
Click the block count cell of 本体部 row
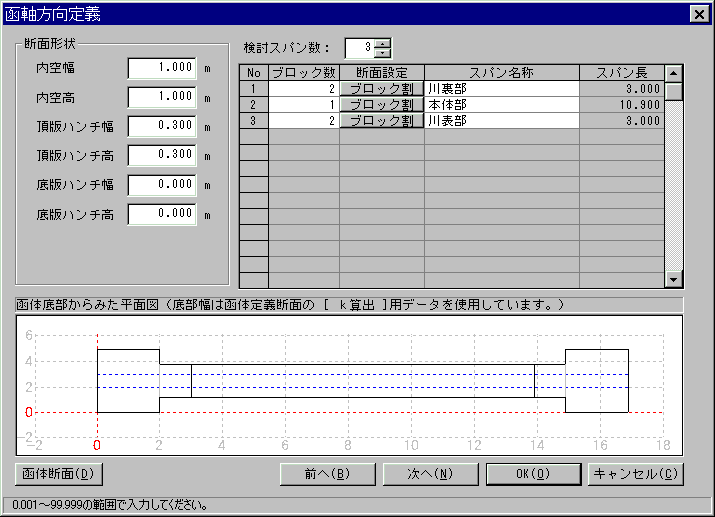pyautogui.click(x=304, y=104)
